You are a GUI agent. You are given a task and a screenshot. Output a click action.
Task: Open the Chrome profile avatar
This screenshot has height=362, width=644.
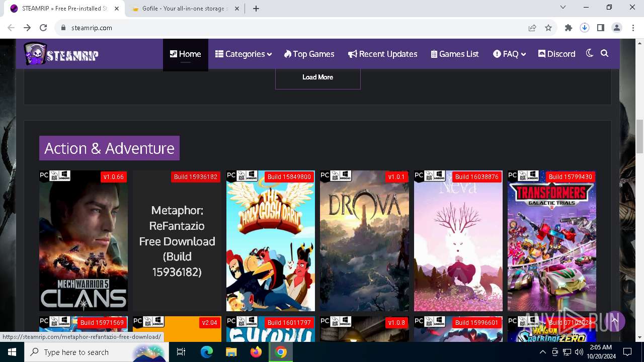[x=617, y=28]
